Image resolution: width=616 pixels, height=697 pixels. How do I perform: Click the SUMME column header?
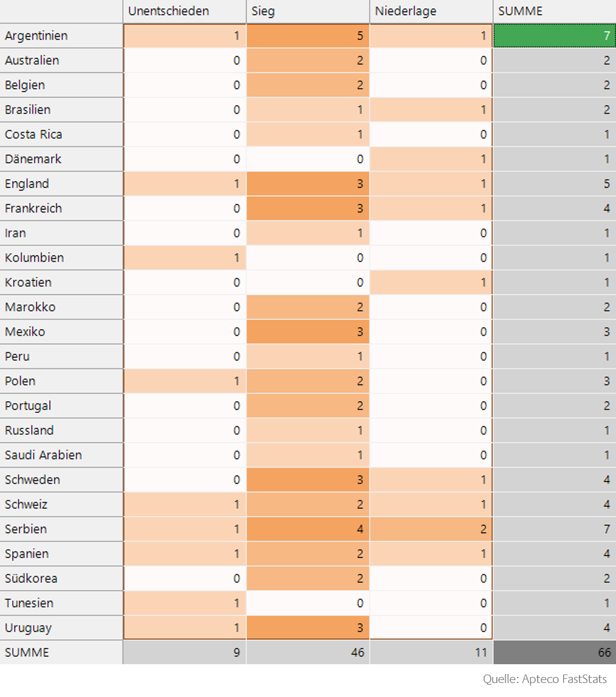coord(555,11)
